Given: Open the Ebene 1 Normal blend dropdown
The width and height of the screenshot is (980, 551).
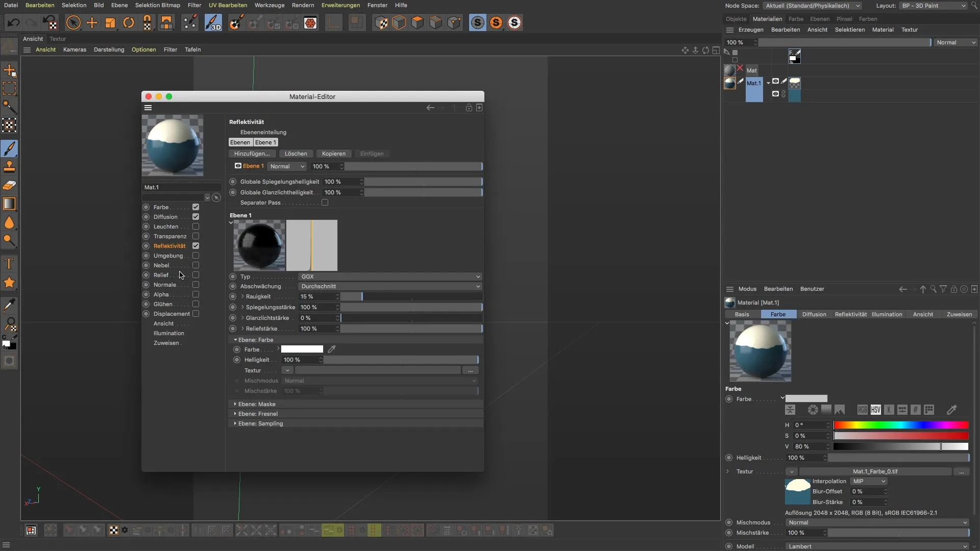Looking at the screenshot, I should tap(287, 166).
